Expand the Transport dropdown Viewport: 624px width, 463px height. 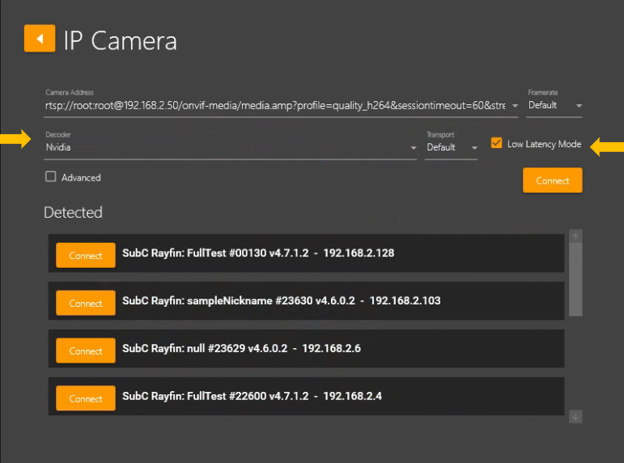tap(452, 147)
